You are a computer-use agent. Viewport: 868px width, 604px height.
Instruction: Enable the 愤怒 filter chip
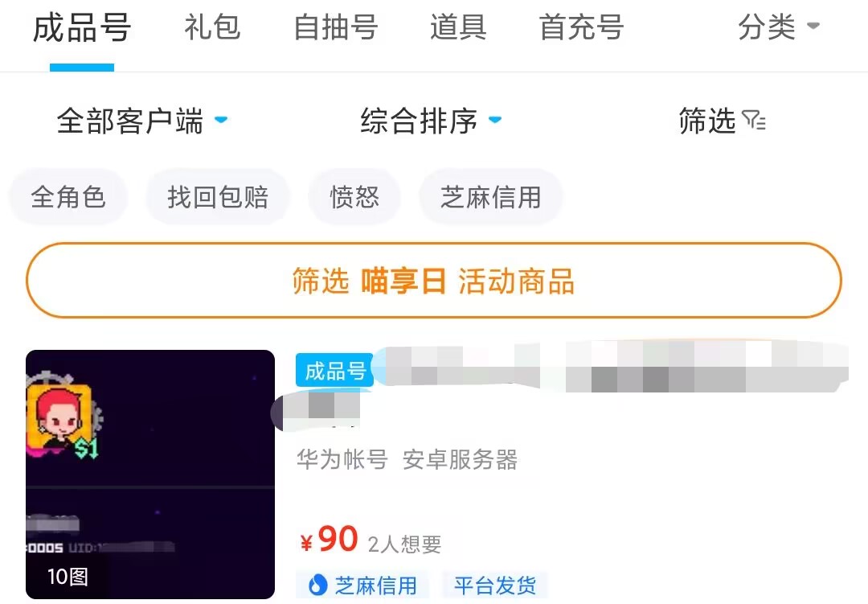(354, 197)
